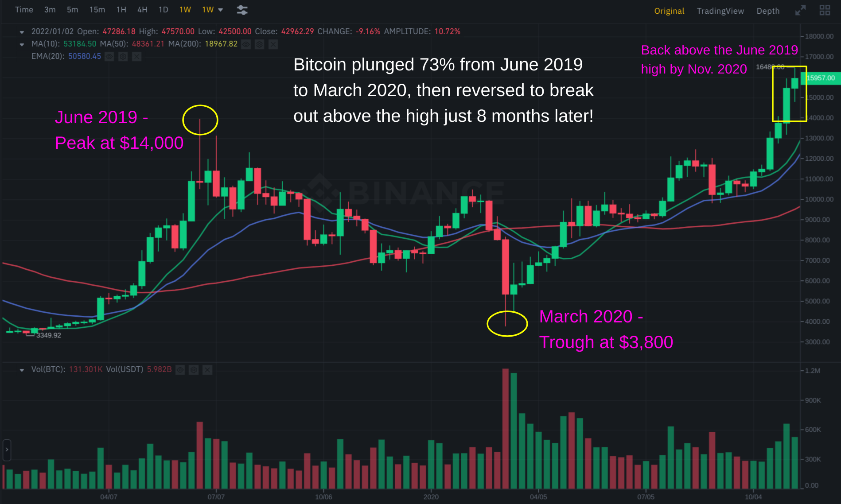Switch to the Depth chart tab

tap(768, 11)
